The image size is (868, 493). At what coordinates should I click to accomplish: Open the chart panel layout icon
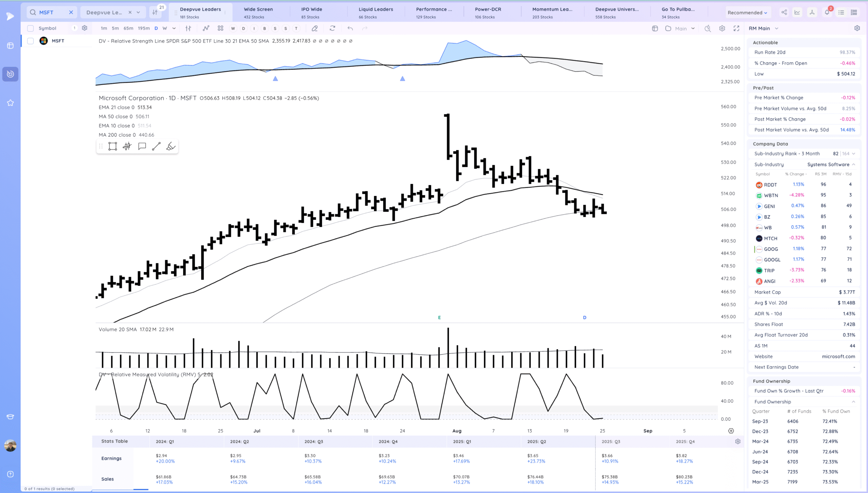[655, 28]
